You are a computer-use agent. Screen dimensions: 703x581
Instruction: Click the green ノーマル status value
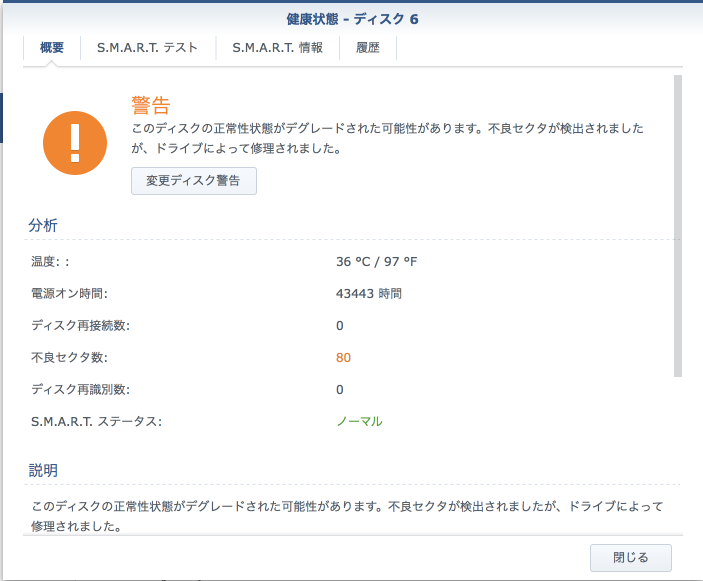coord(359,421)
